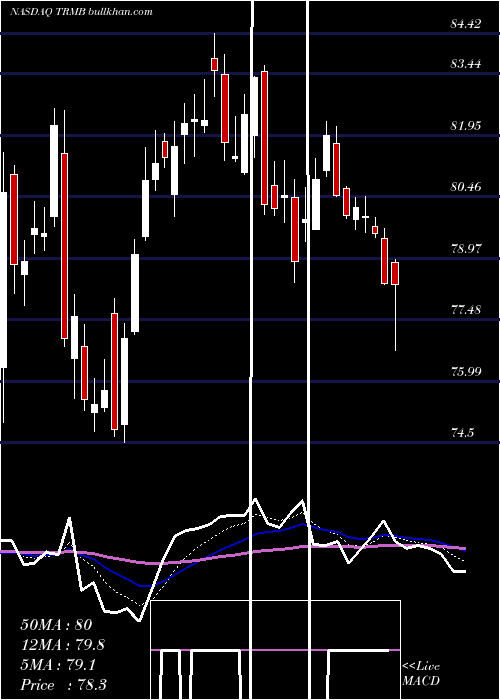The image size is (500, 700).
Task: Click the 80.46 price level label
Action: click(x=466, y=187)
